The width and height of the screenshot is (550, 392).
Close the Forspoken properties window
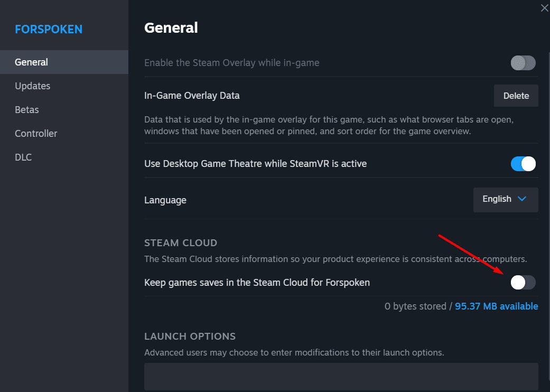click(544, 8)
